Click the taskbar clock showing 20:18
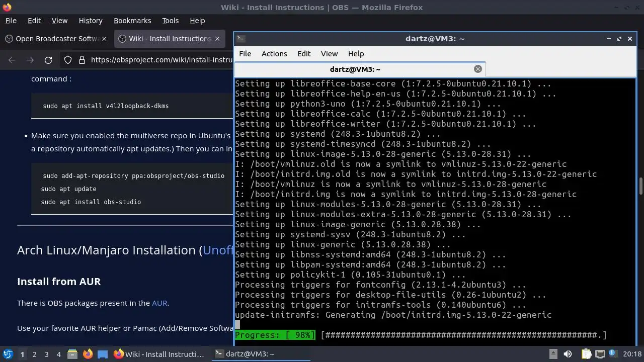This screenshot has width=644, height=362. (632, 354)
